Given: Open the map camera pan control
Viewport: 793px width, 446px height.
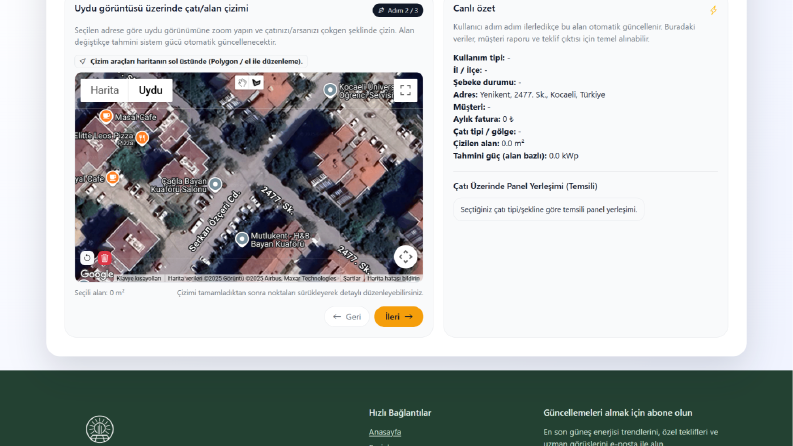Looking at the screenshot, I should pyautogui.click(x=405, y=257).
